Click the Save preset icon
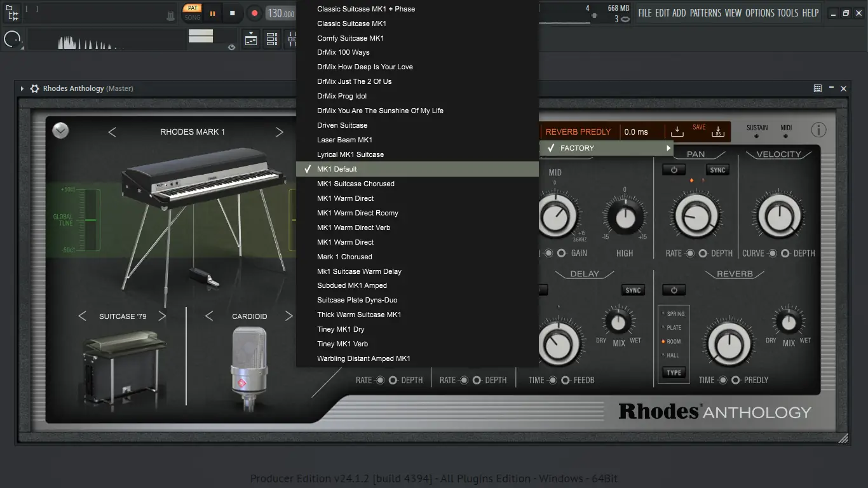Screen dimensions: 868x488 pos(677,131)
